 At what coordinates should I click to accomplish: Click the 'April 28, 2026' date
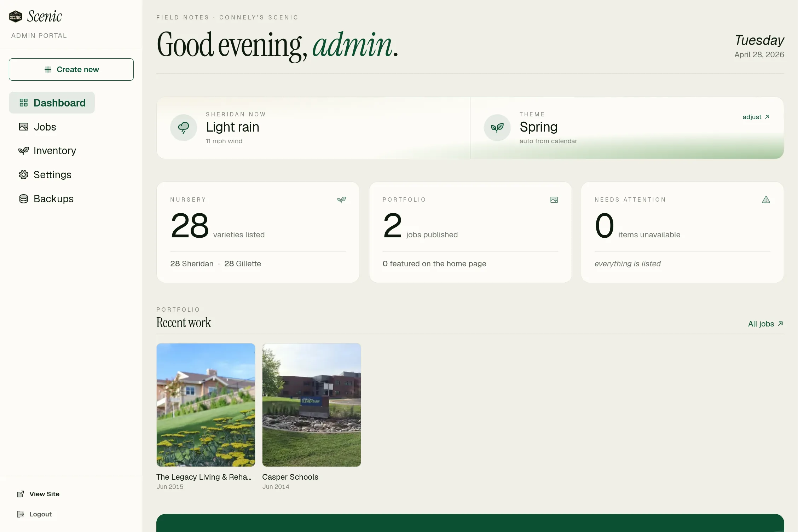759,54
